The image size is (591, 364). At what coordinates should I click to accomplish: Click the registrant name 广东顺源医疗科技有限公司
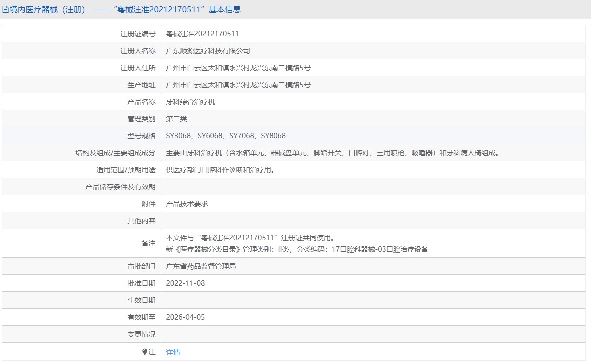[x=208, y=51]
